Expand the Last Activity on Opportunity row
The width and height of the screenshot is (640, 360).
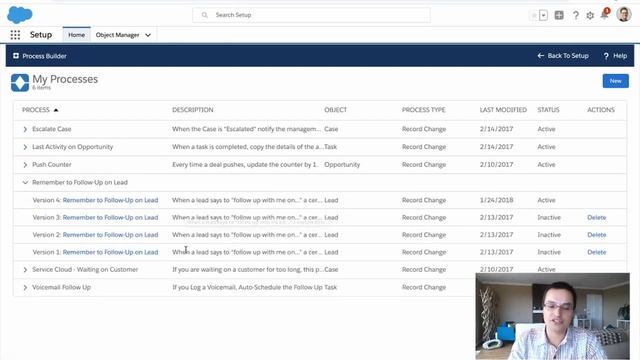coord(25,147)
